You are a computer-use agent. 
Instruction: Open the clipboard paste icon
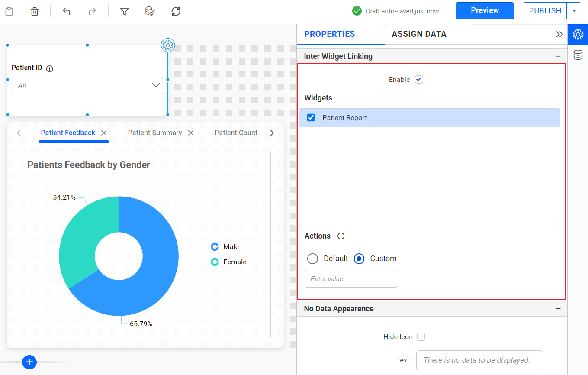click(x=9, y=11)
